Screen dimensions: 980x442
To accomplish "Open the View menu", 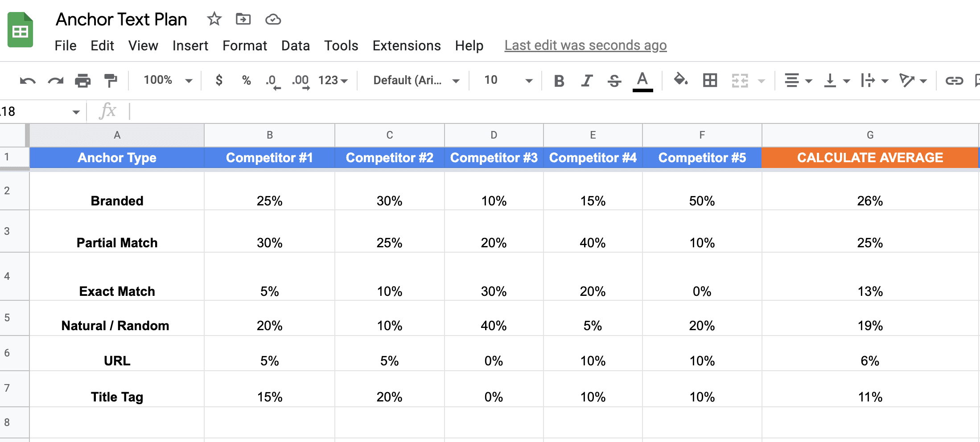I will [143, 45].
